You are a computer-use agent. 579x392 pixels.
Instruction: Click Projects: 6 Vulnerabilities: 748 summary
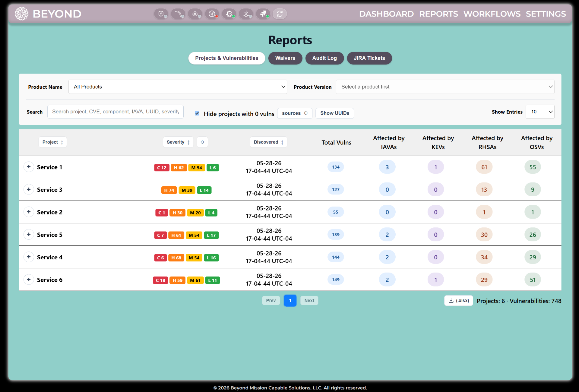519,301
